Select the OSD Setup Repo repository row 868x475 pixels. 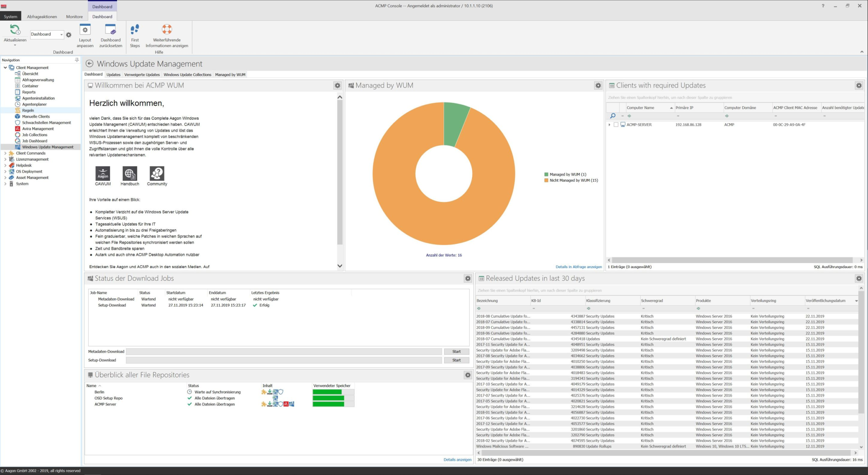coord(220,398)
